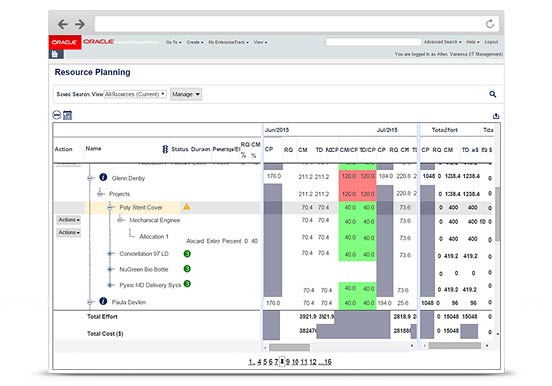Open the saved search view dropdown
Screen dimensions: 552x386
click(x=136, y=94)
